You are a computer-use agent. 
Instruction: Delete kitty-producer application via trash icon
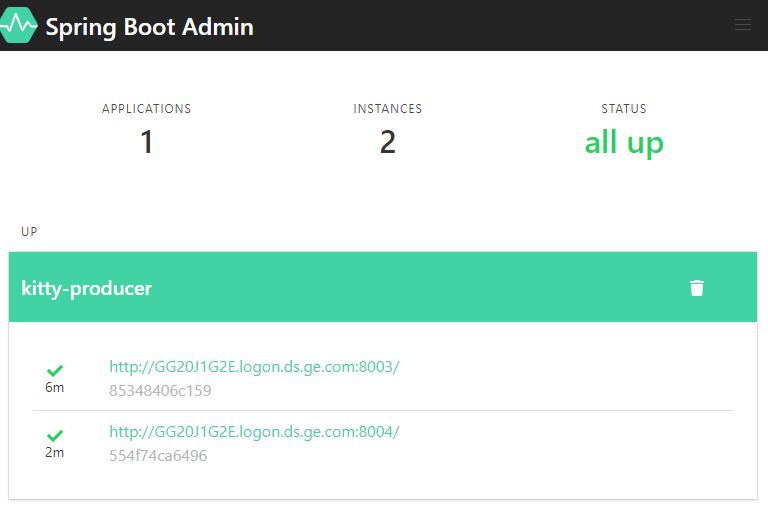tap(696, 288)
